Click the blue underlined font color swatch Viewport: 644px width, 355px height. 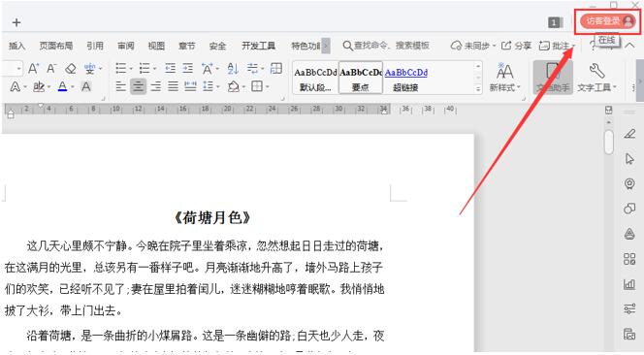pos(62,86)
